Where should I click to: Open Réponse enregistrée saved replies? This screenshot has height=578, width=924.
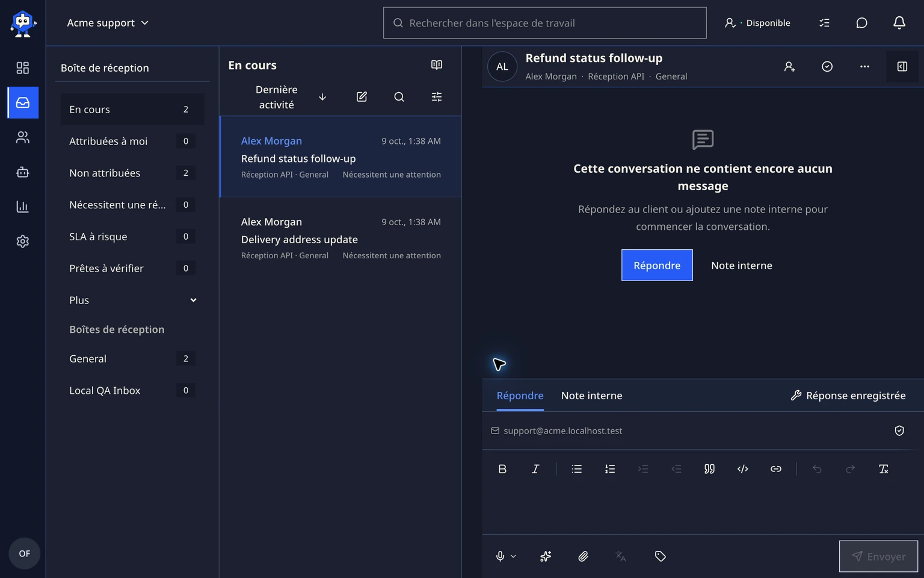pyautogui.click(x=848, y=396)
